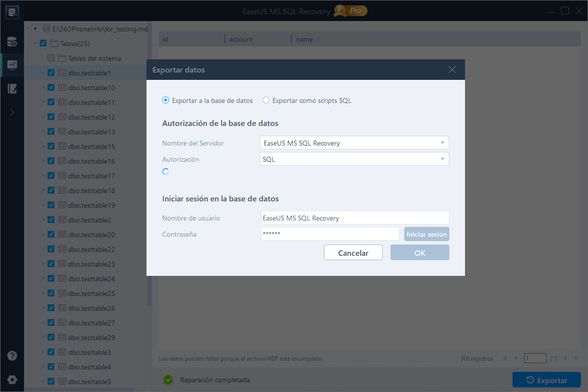Uncheck dbo.testtable2 checkbox
The width and height of the screenshot is (588, 392).
tap(51, 220)
